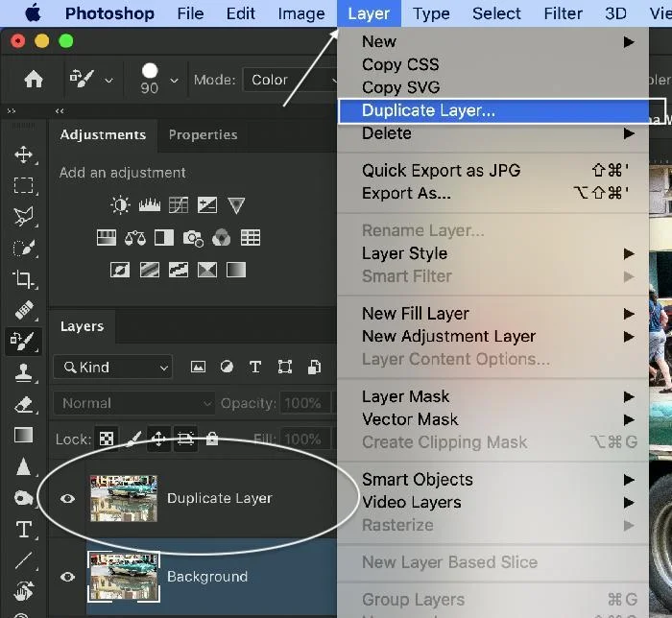
Task: Choose the Crop tool
Action: [24, 279]
